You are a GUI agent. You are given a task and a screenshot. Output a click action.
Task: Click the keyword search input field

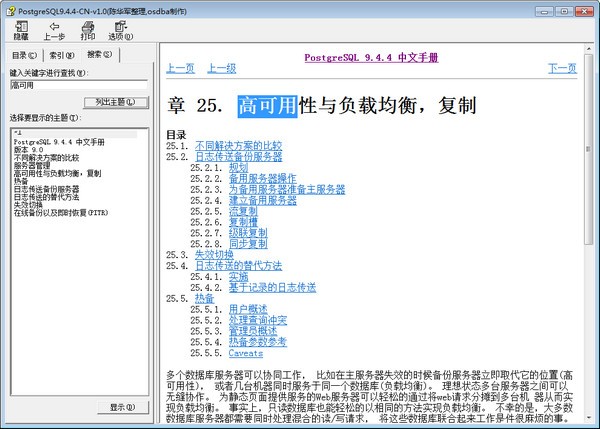pos(80,85)
